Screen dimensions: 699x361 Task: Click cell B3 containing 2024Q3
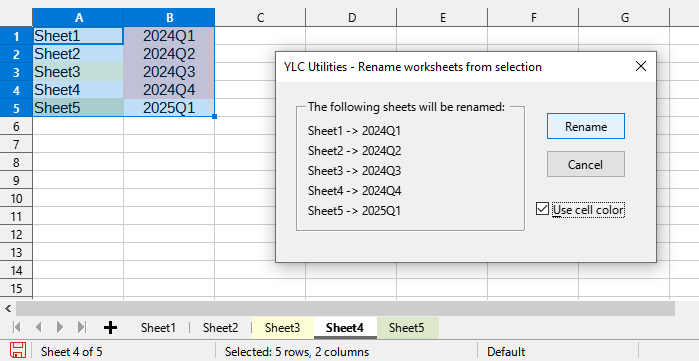(169, 72)
